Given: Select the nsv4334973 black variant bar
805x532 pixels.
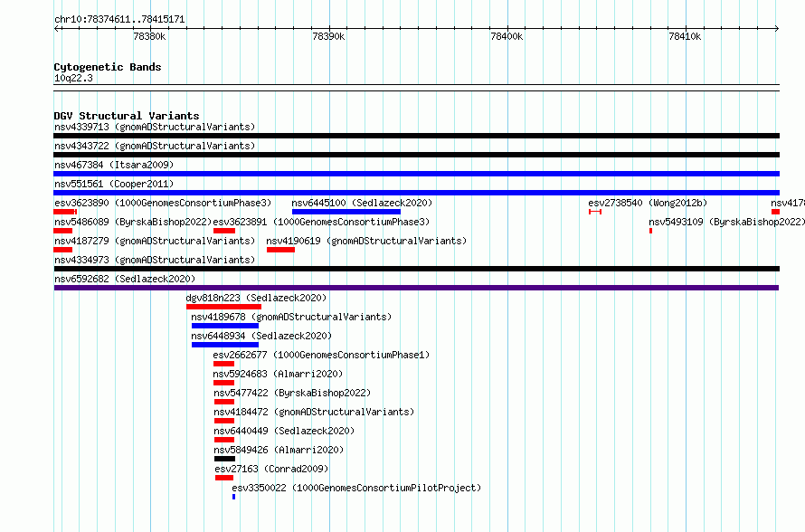Looking at the screenshot, I should click(x=416, y=269).
